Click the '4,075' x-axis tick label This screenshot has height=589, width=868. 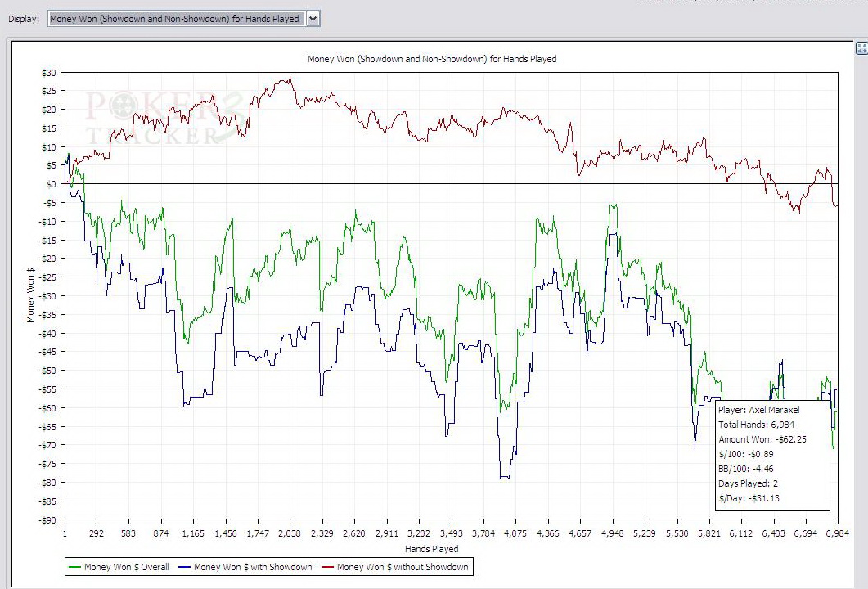point(515,533)
